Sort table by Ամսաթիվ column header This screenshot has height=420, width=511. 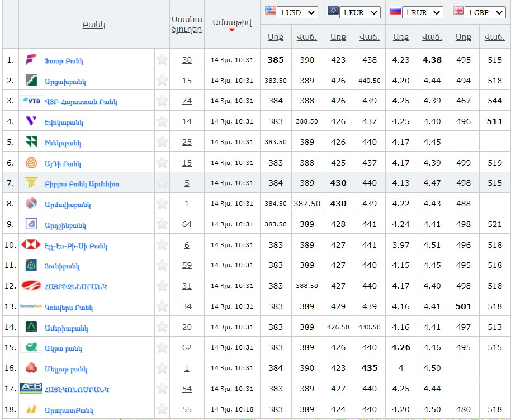click(231, 22)
